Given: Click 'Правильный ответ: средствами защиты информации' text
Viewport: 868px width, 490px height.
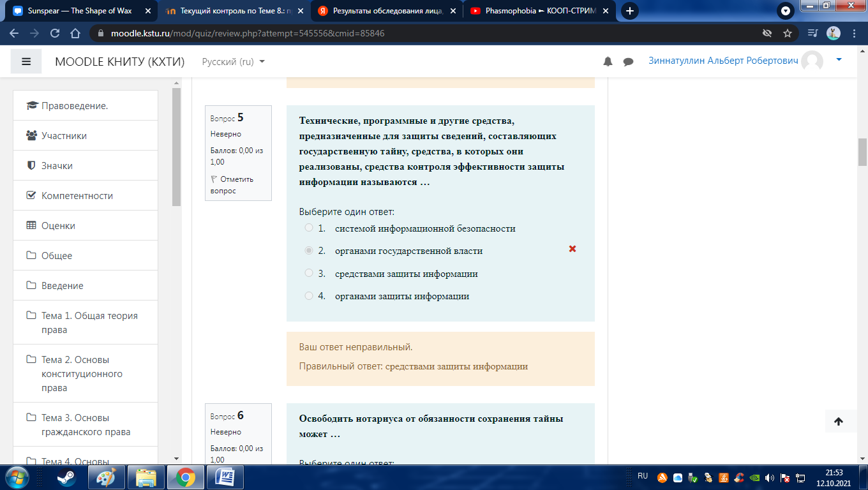Looking at the screenshot, I should click(414, 366).
